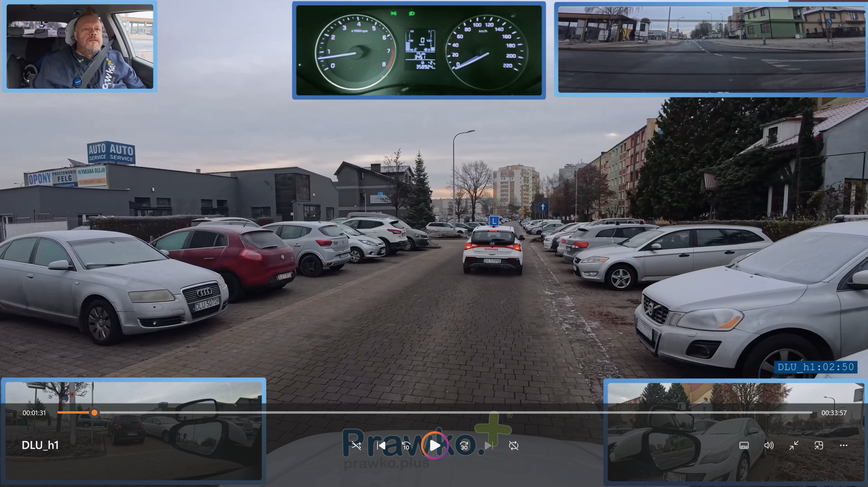Click the driver face camera inset

[x=80, y=46]
